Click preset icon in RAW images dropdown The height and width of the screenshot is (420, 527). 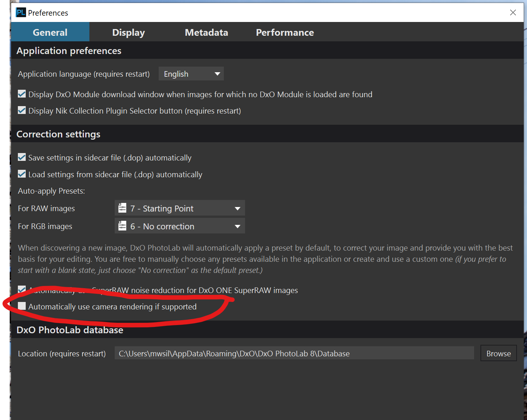coord(122,208)
